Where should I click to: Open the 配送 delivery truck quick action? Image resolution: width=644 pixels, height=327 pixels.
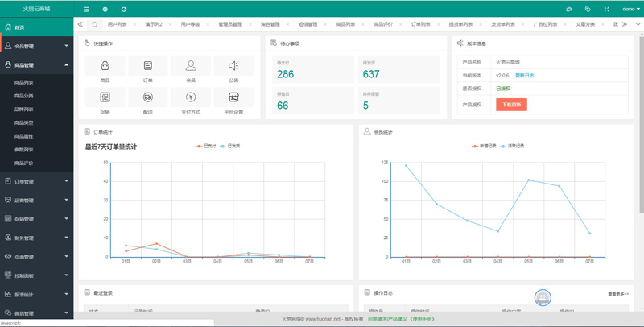(148, 97)
